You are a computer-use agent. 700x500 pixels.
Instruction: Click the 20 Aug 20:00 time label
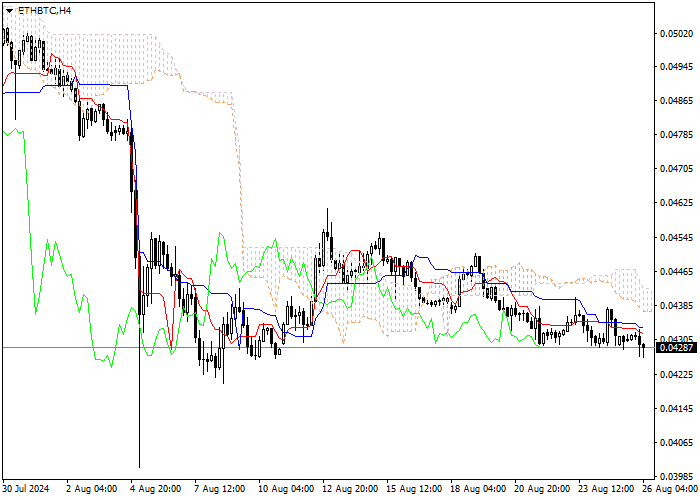pyautogui.click(x=542, y=489)
